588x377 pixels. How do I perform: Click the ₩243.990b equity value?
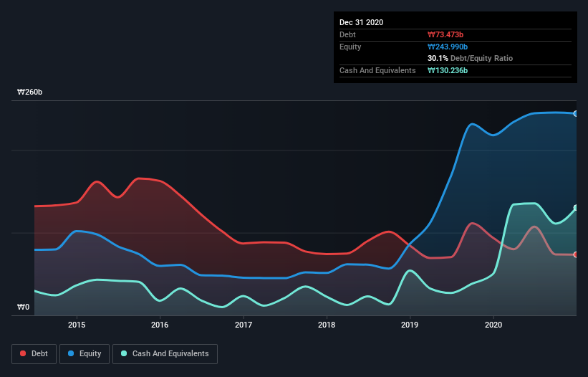(448, 47)
